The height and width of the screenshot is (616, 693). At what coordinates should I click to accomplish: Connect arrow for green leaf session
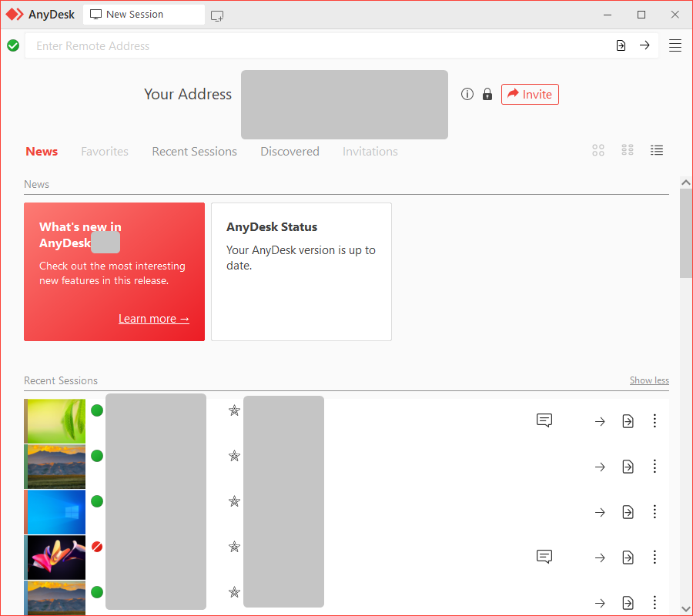(600, 421)
